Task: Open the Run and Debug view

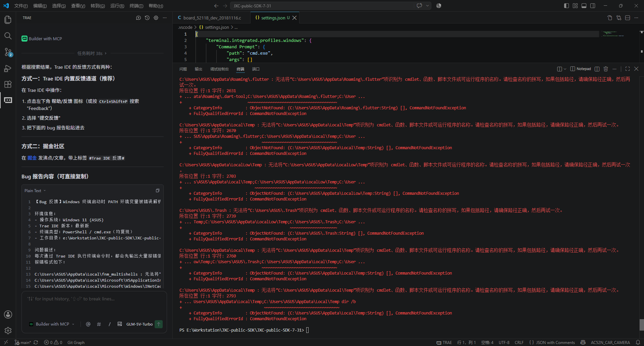Action: pos(8,68)
